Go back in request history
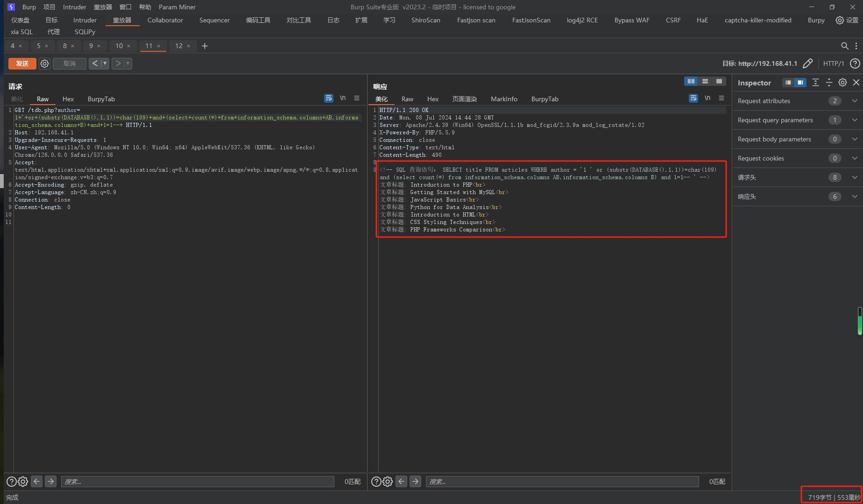Image resolution: width=863 pixels, height=504 pixels. [95, 63]
